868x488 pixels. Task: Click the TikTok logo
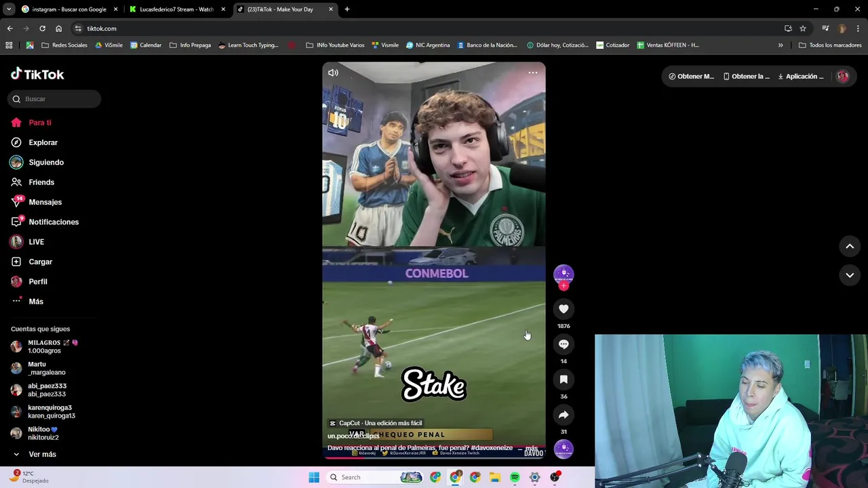click(37, 74)
